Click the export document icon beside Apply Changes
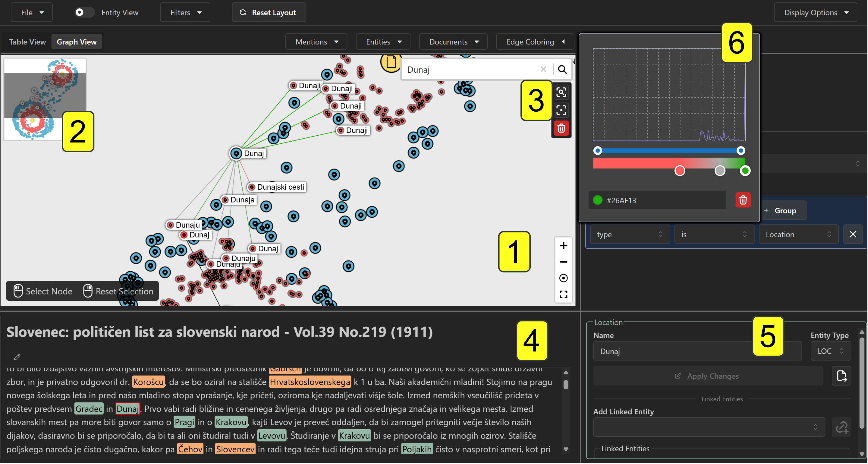Viewport: 868px width, 464px height. click(841, 376)
